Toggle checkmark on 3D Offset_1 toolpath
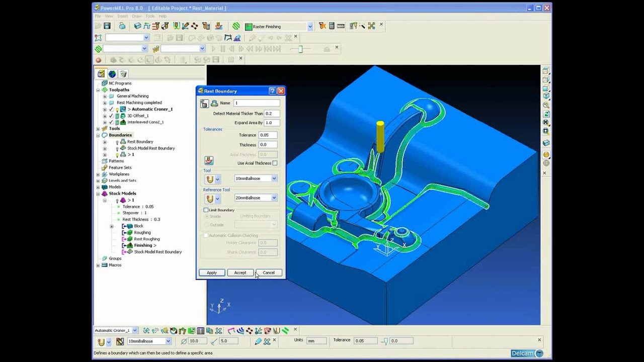The image size is (644, 362). [111, 116]
